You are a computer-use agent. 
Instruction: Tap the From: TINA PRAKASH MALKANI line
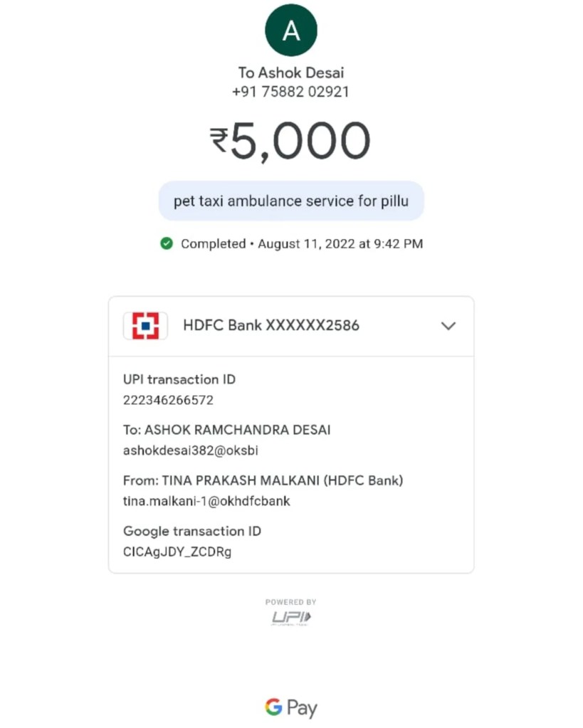click(x=263, y=480)
